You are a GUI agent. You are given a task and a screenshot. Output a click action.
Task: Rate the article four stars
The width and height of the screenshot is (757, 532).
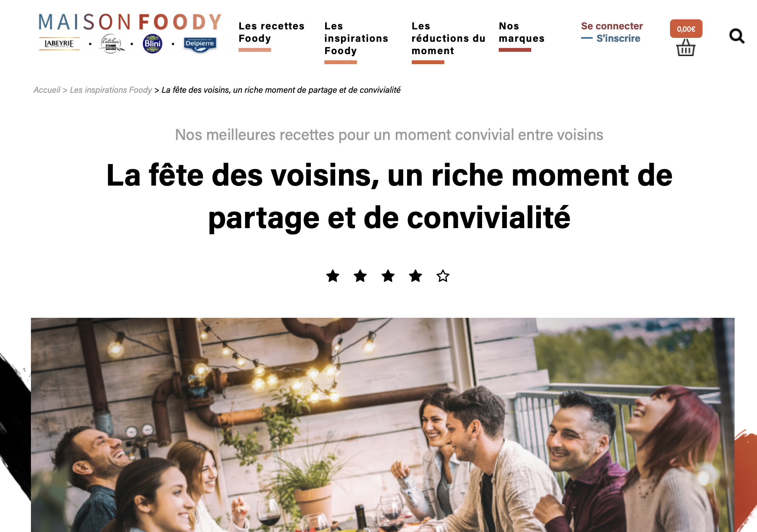pos(416,276)
